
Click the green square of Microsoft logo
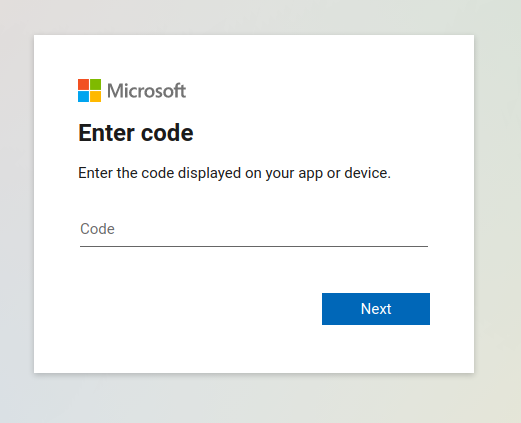point(96,84)
